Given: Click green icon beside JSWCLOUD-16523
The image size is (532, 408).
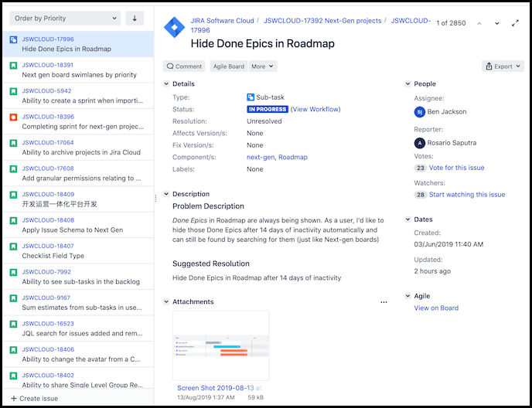Looking at the screenshot, I should click(13, 325).
